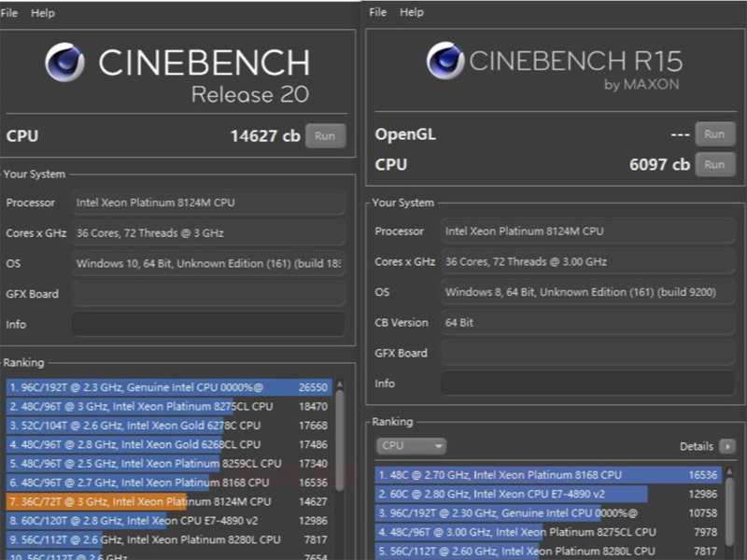Viewport: 747px width, 560px height.
Task: Select ranking row 6 Xeon Platinum 8168 in R20
Action: 169,483
